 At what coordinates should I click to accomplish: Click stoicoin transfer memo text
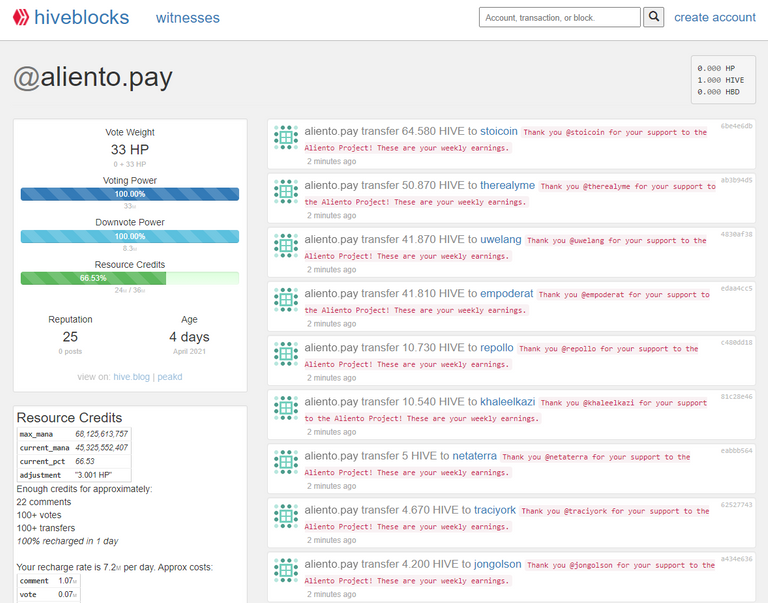point(505,140)
